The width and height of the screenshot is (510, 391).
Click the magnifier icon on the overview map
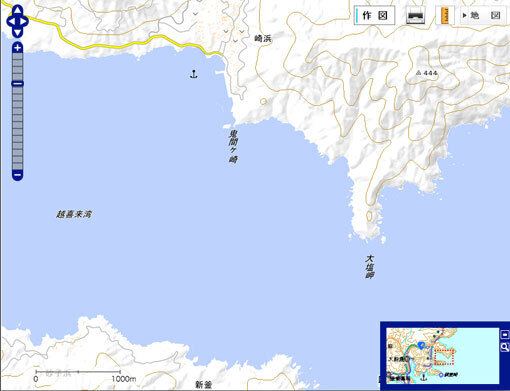pos(505,347)
